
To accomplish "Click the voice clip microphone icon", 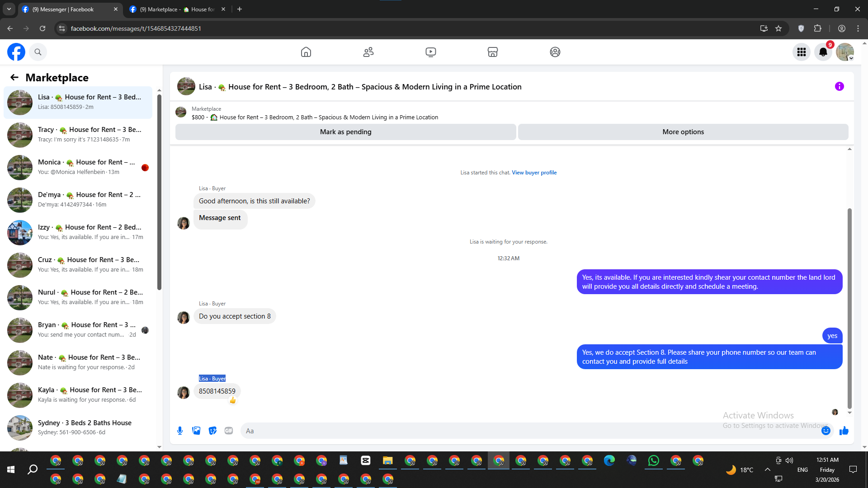I will tap(180, 431).
